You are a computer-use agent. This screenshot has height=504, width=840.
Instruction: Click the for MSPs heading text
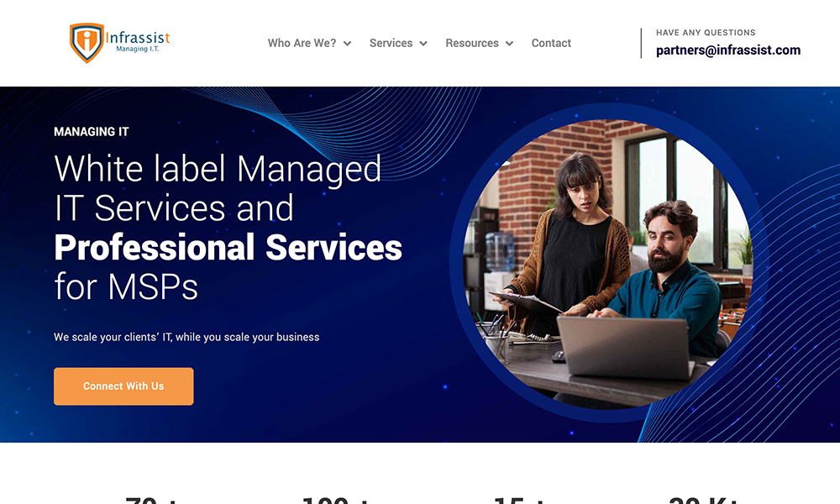tap(126, 287)
